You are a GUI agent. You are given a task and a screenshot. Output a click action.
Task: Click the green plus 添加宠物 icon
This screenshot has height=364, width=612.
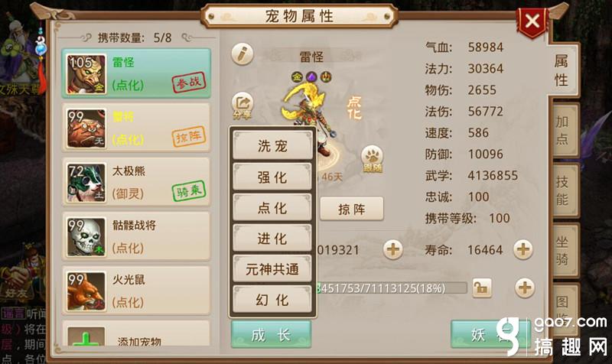pos(86,336)
